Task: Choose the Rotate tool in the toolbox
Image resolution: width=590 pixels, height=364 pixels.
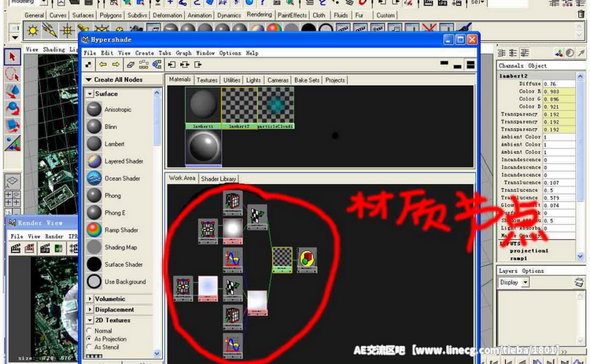Action: (x=13, y=108)
